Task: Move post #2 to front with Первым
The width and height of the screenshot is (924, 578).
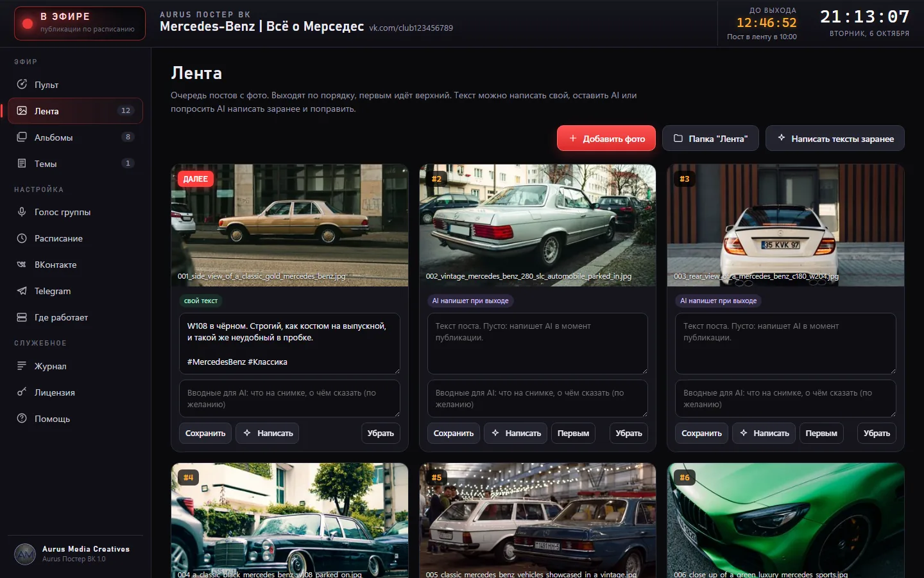Action: [573, 433]
